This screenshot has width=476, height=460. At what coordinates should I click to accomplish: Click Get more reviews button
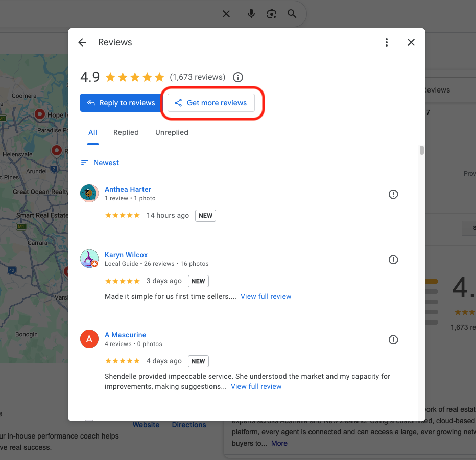click(x=211, y=103)
